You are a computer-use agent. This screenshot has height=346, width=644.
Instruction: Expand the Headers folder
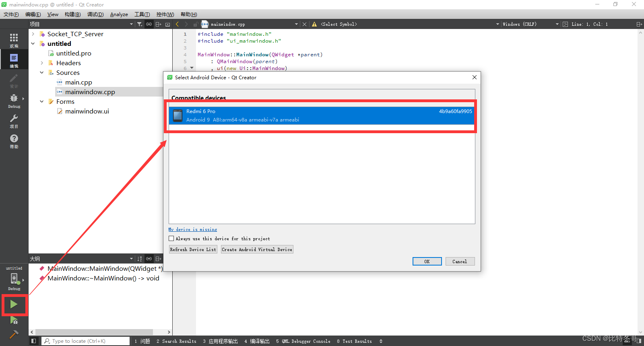point(42,63)
